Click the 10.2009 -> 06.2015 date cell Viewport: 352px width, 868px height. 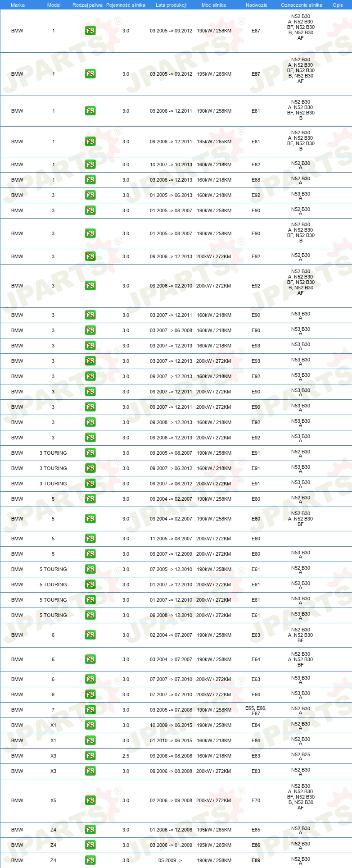pos(171,725)
